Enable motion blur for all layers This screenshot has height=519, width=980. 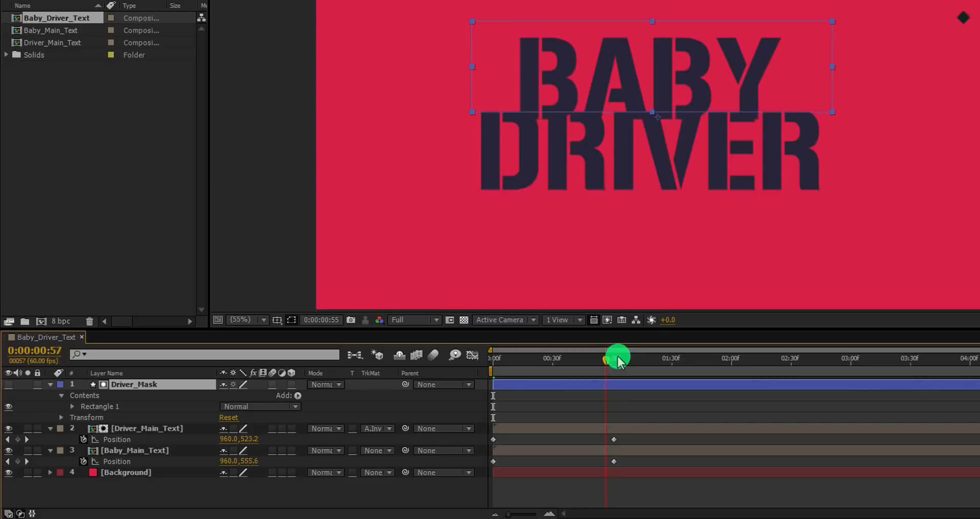433,355
